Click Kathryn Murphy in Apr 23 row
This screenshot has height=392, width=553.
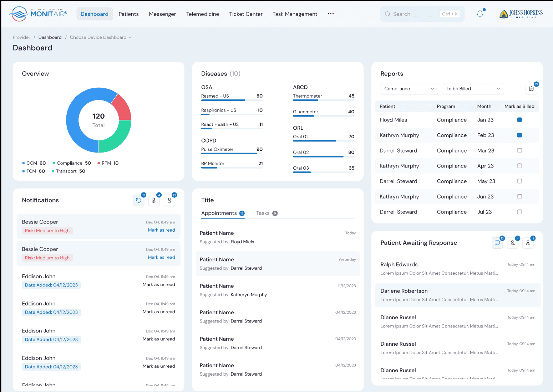[x=399, y=166]
